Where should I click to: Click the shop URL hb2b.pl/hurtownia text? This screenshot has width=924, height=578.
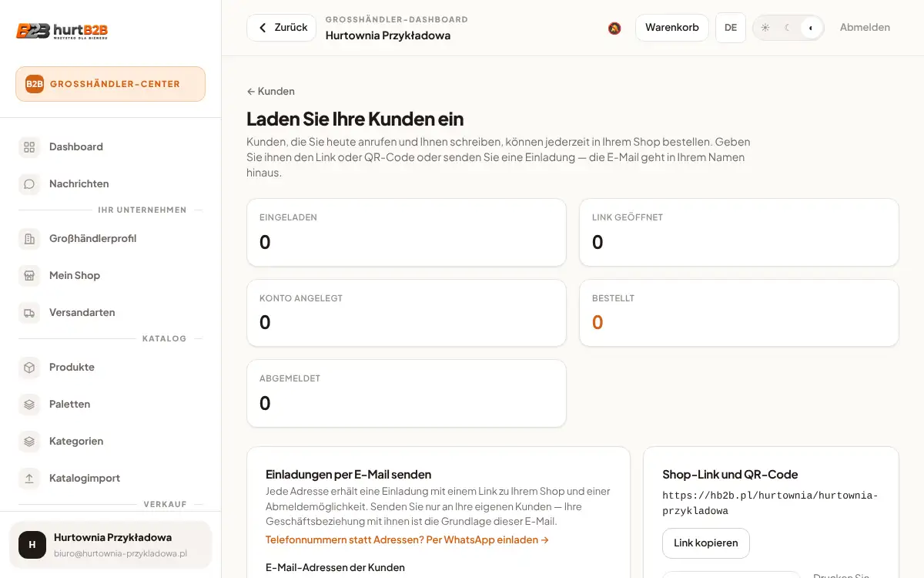point(770,503)
